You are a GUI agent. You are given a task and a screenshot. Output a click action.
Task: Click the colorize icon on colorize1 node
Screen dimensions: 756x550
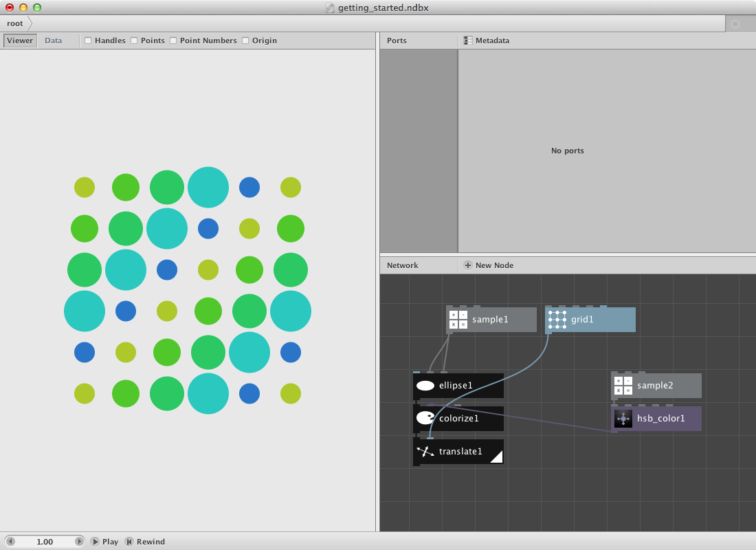pyautogui.click(x=425, y=418)
